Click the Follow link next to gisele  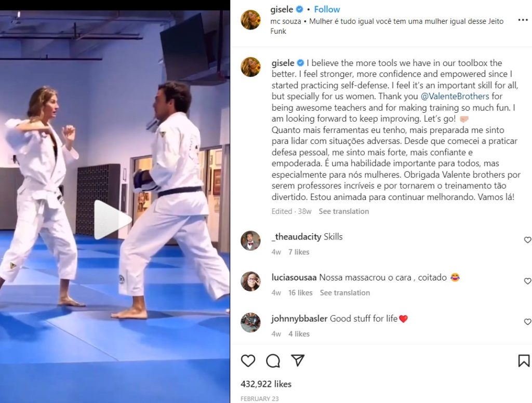click(x=327, y=9)
